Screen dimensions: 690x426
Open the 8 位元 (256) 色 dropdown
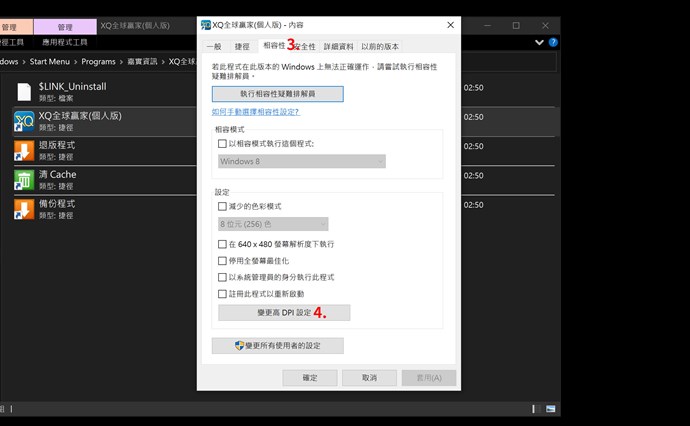tap(273, 224)
